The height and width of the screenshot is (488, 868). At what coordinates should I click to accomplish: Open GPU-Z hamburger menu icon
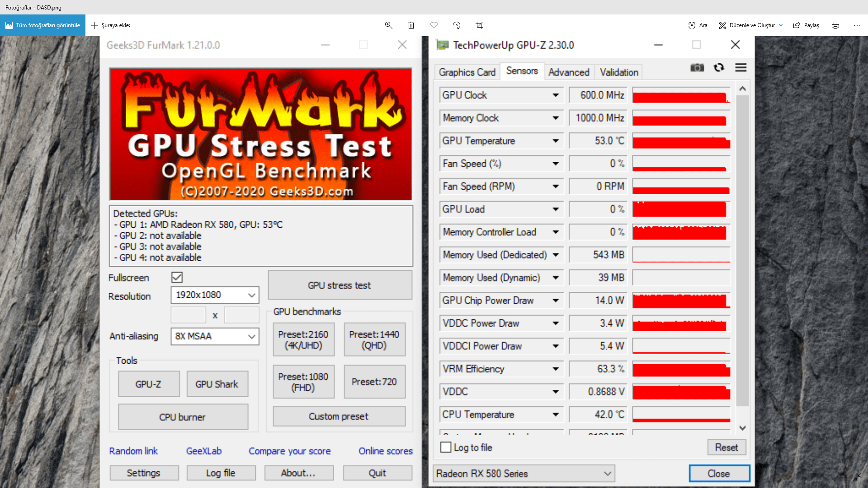741,68
